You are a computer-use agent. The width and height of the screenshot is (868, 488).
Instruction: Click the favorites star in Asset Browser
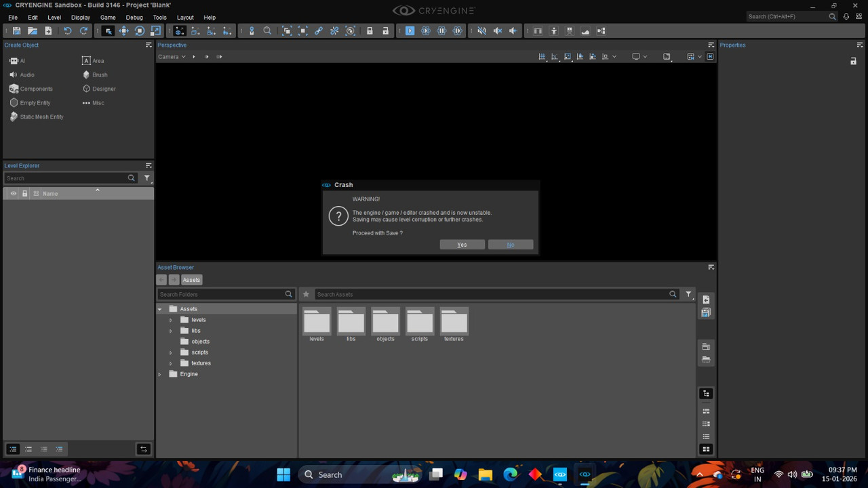coord(306,294)
